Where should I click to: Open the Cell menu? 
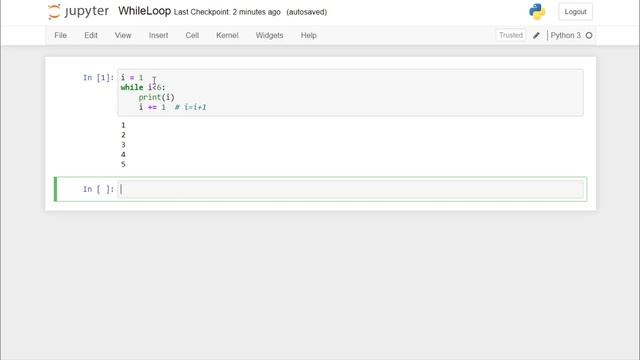[192, 36]
